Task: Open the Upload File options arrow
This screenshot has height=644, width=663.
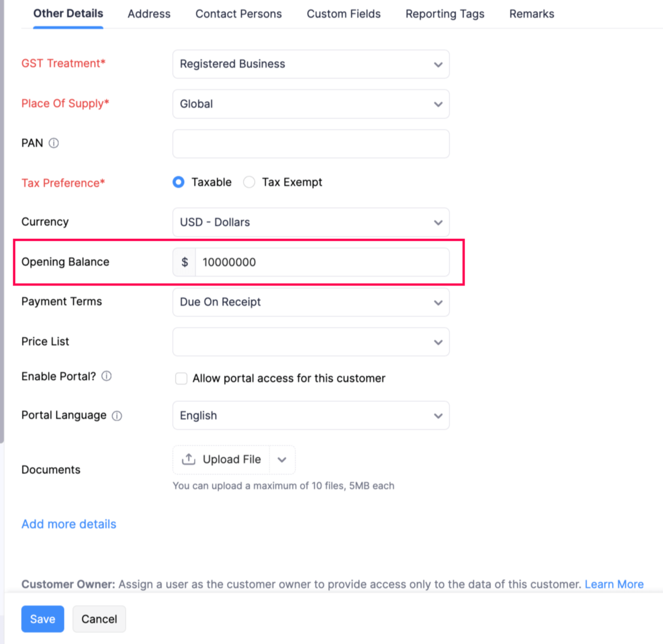Action: (282, 460)
